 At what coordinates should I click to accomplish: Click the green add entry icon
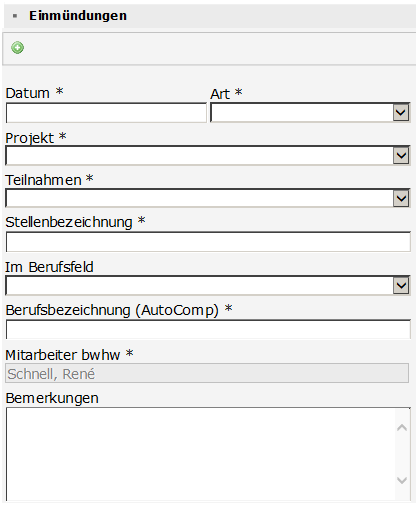[x=17, y=48]
